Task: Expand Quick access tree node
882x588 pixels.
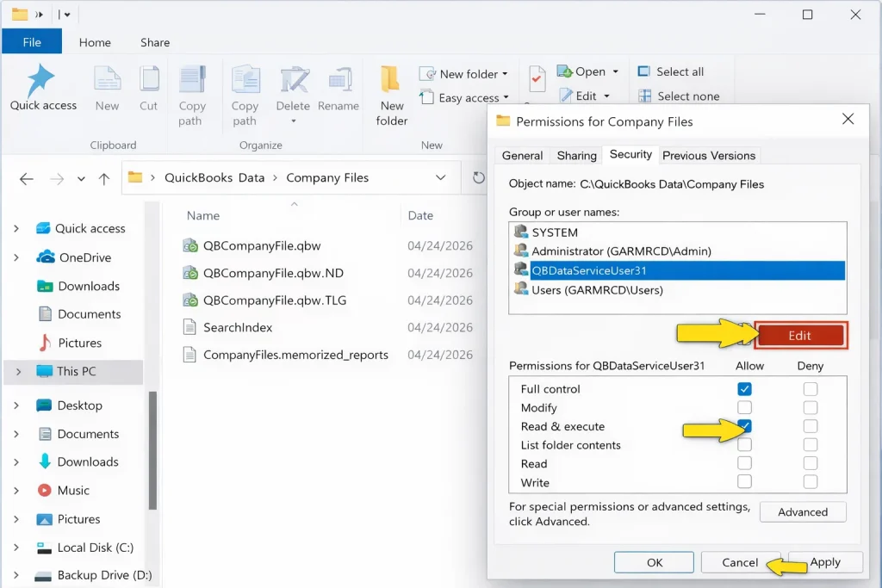Action: point(16,228)
